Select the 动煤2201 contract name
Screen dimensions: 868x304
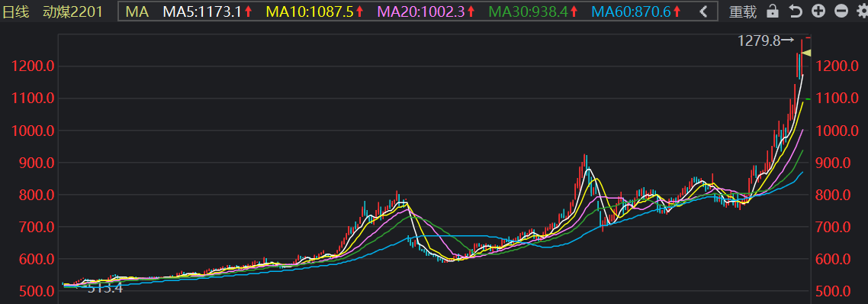coord(72,11)
